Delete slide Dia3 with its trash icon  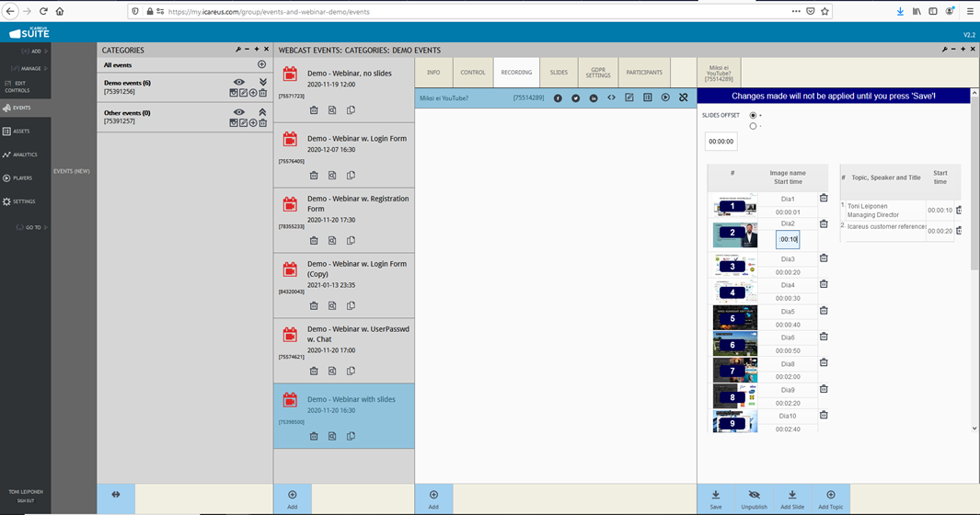(824, 258)
